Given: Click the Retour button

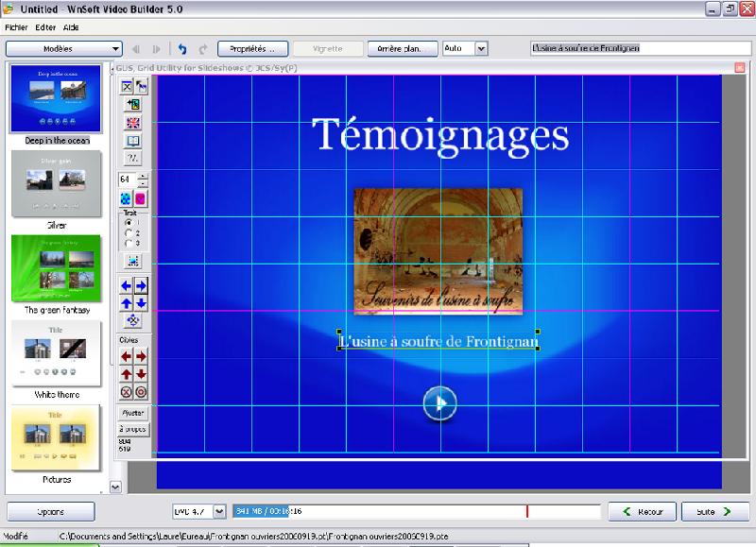Looking at the screenshot, I should click(x=643, y=512).
